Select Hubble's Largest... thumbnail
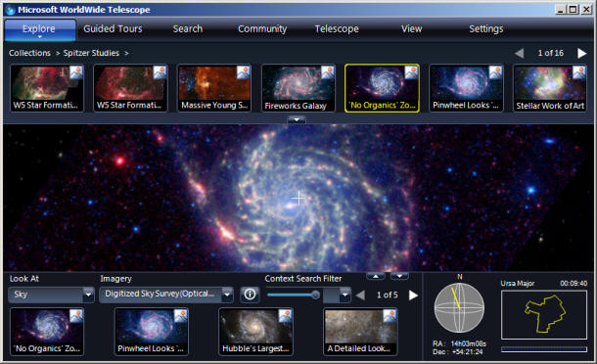Image resolution: width=597 pixels, height=364 pixels. click(x=255, y=332)
